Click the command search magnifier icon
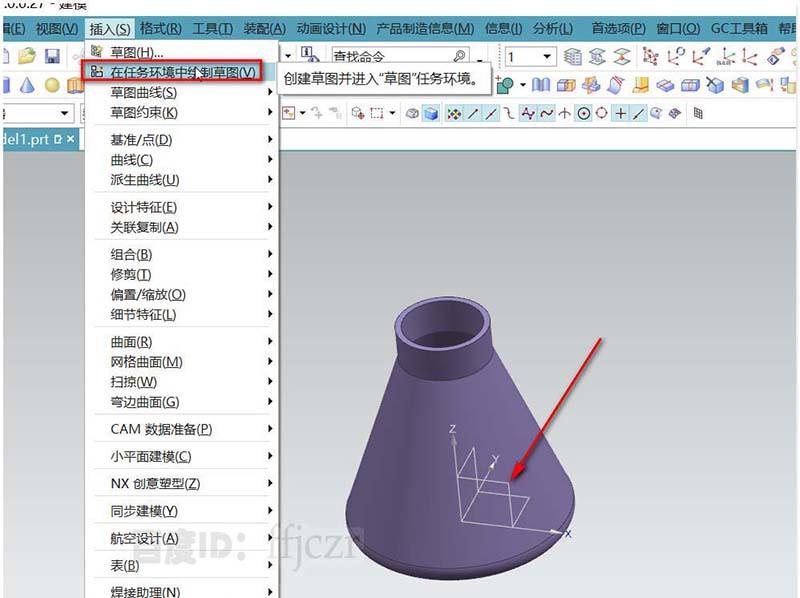The width and height of the screenshot is (800, 598). (460, 55)
